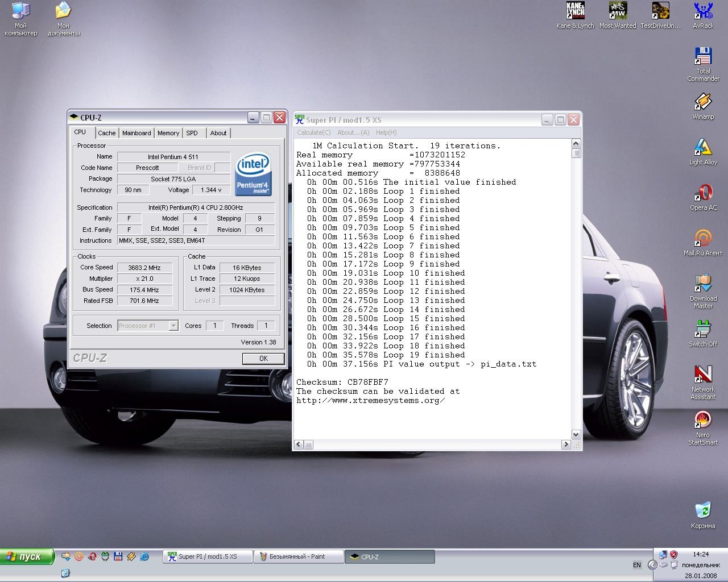This screenshot has width=728, height=582.
Task: Click Super PI vertical scrollbar down arrow
Action: pyautogui.click(x=576, y=435)
